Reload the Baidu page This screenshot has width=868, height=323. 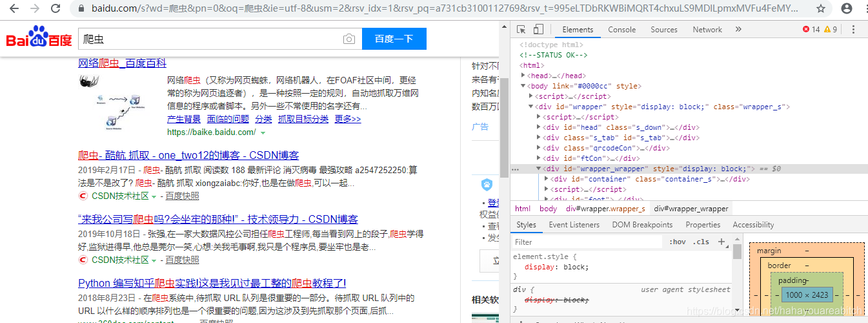(56, 9)
